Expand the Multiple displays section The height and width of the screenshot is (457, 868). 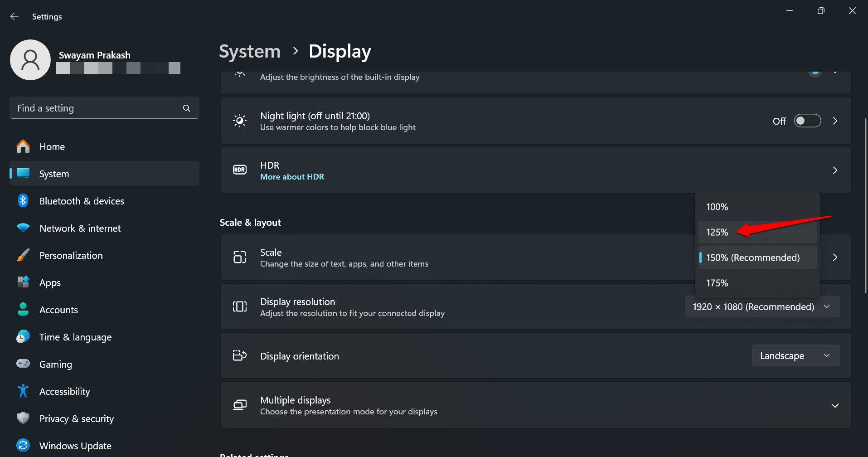tap(835, 405)
